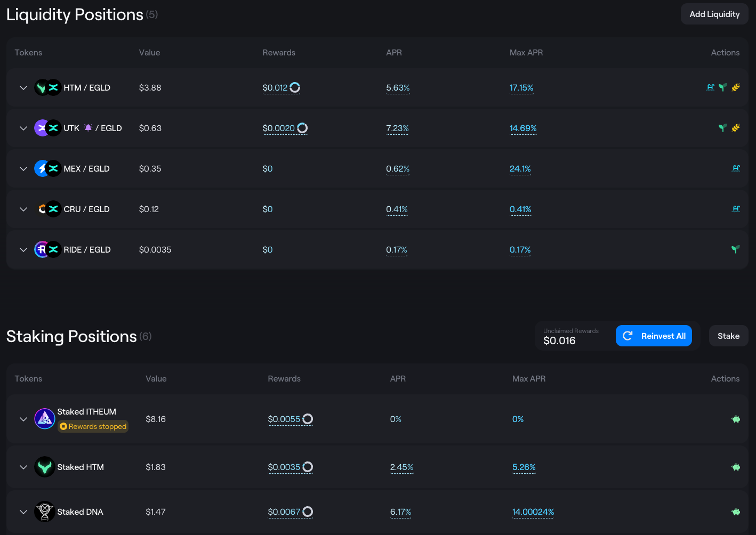Image resolution: width=756 pixels, height=535 pixels.
Task: Click the seedling icon in the UTK / EGLD row
Action: click(x=723, y=128)
